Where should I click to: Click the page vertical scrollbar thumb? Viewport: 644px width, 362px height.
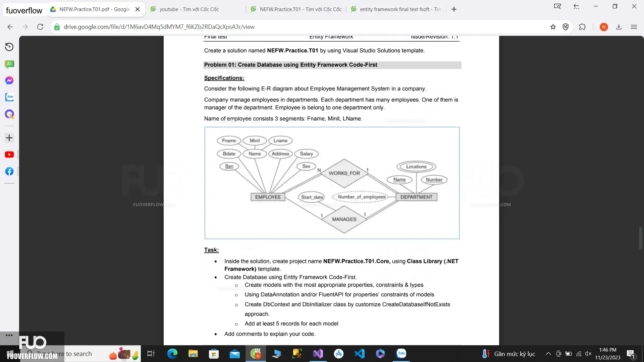[x=640, y=238]
